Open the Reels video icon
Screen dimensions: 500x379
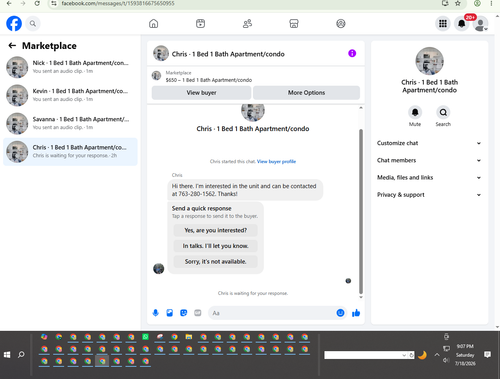pyautogui.click(x=200, y=24)
